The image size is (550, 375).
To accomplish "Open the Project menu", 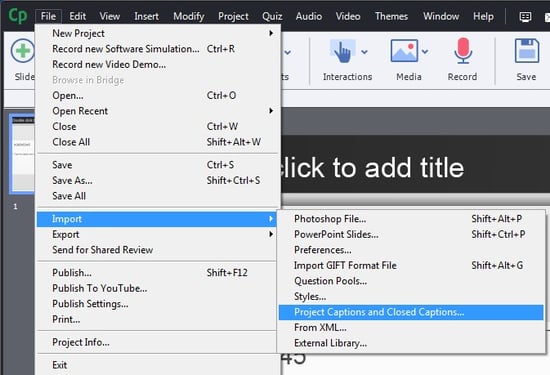I will tap(233, 16).
